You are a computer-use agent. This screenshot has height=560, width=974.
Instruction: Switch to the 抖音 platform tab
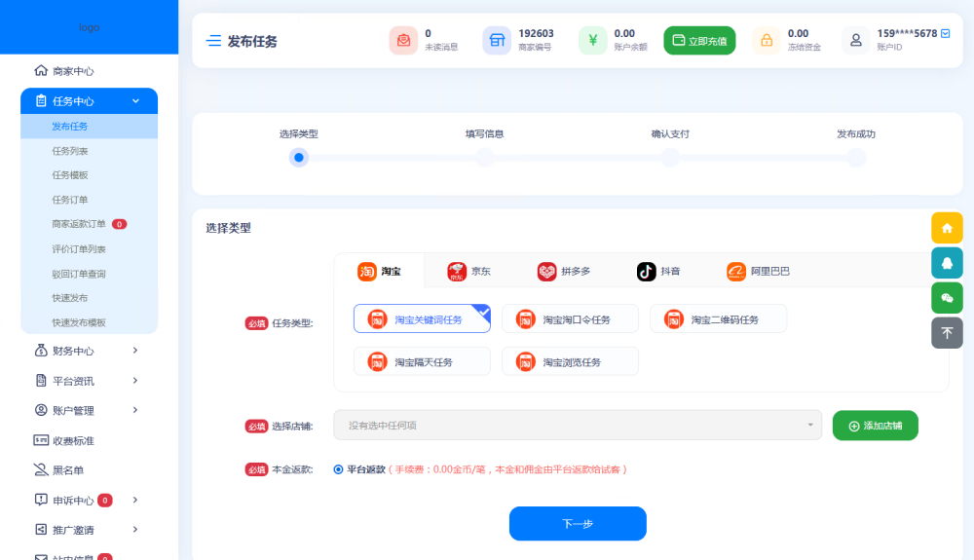[x=658, y=272]
